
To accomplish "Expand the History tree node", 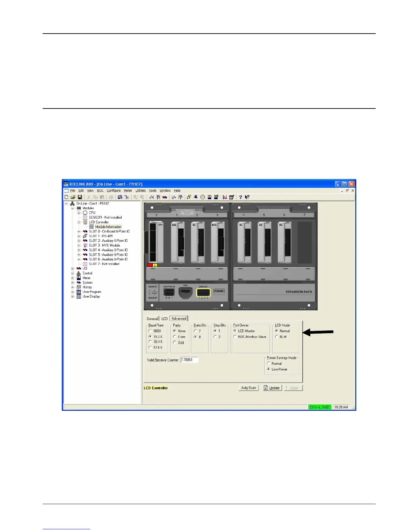I will click(x=73, y=287).
